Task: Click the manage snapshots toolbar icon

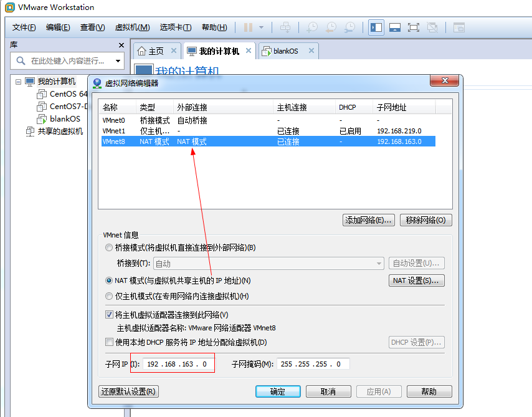Action: pos(349,27)
